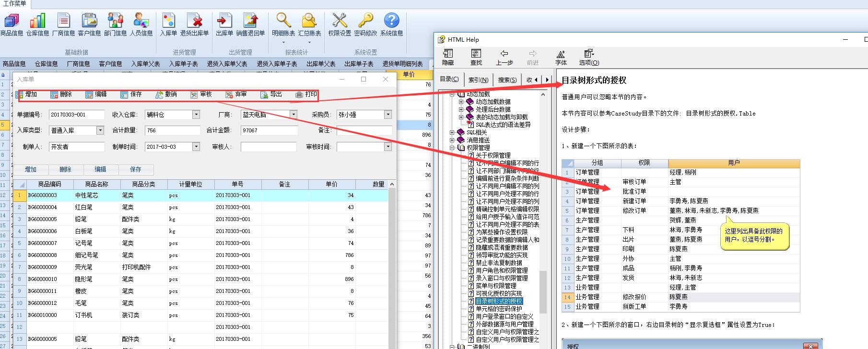This screenshot has height=349, width=868.
Task: Open 仓库信息 ribbon icon
Action: point(37,25)
